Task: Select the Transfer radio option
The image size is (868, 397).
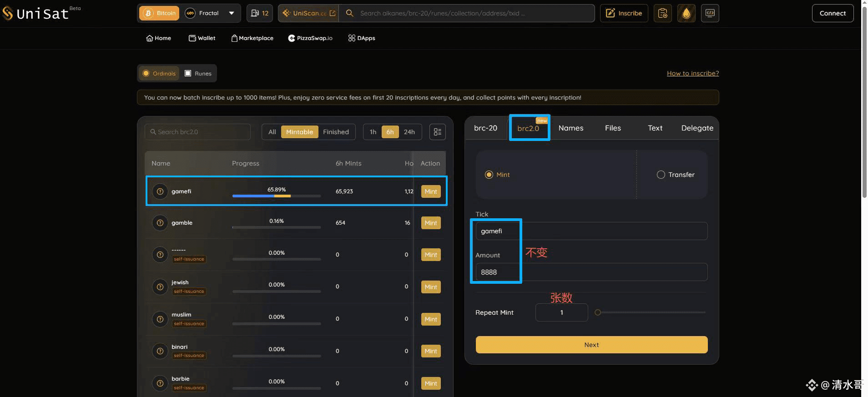Action: pos(661,175)
